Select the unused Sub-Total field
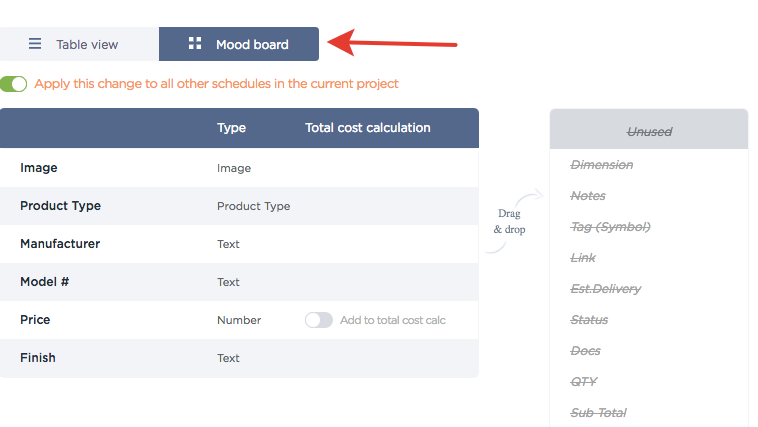The height and width of the screenshot is (427, 758). pos(598,412)
